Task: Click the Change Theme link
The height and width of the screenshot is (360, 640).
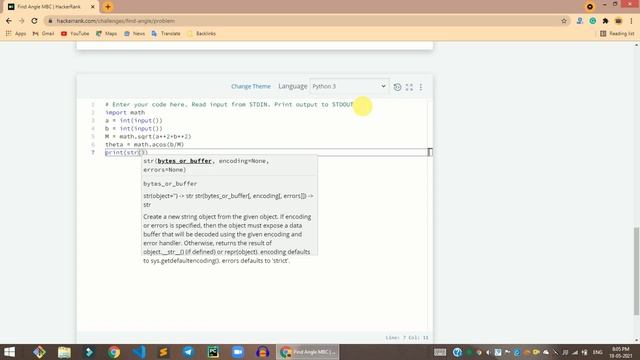Action: [251, 86]
